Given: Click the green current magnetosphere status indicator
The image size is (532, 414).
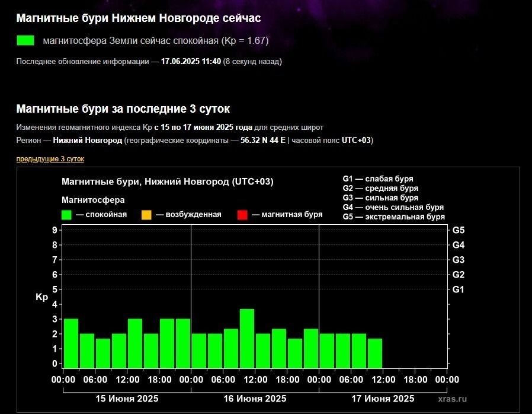Looking at the screenshot, I should (x=25, y=41).
